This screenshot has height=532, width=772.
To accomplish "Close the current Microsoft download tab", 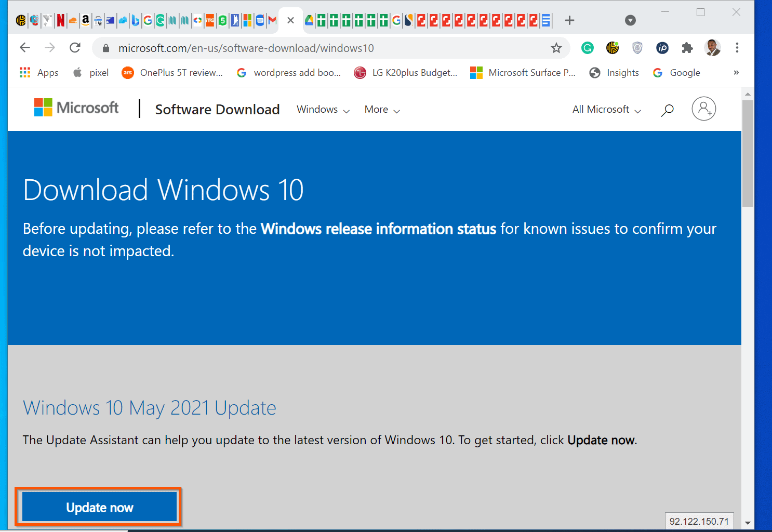I will (x=290, y=20).
